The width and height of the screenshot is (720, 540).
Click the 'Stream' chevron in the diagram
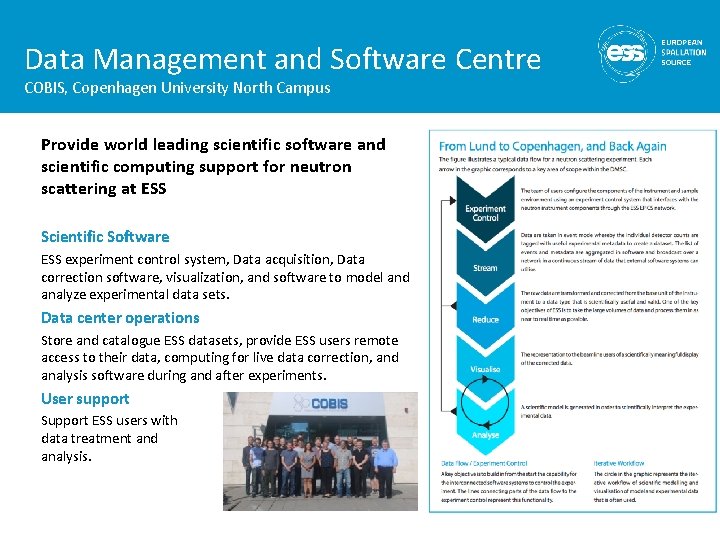485,263
